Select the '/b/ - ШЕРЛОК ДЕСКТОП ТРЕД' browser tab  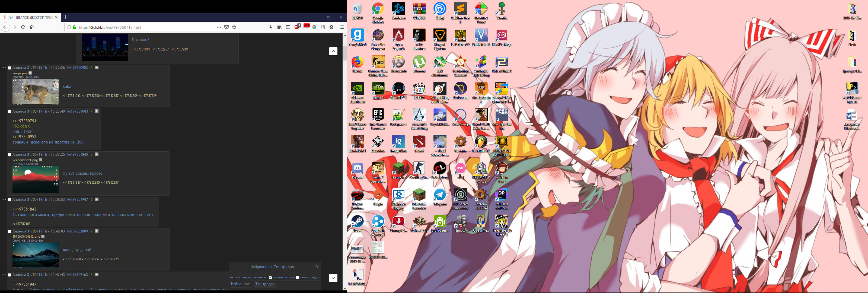tap(30, 17)
